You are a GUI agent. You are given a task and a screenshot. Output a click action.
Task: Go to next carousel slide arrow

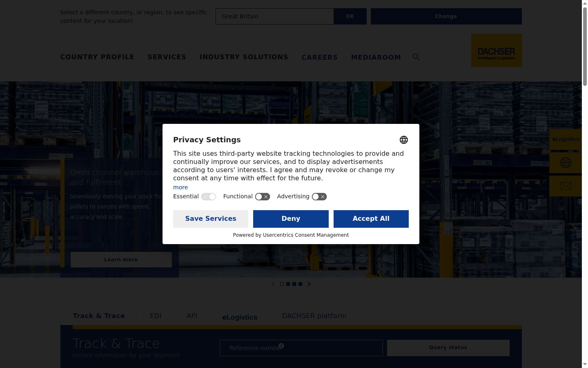(309, 284)
